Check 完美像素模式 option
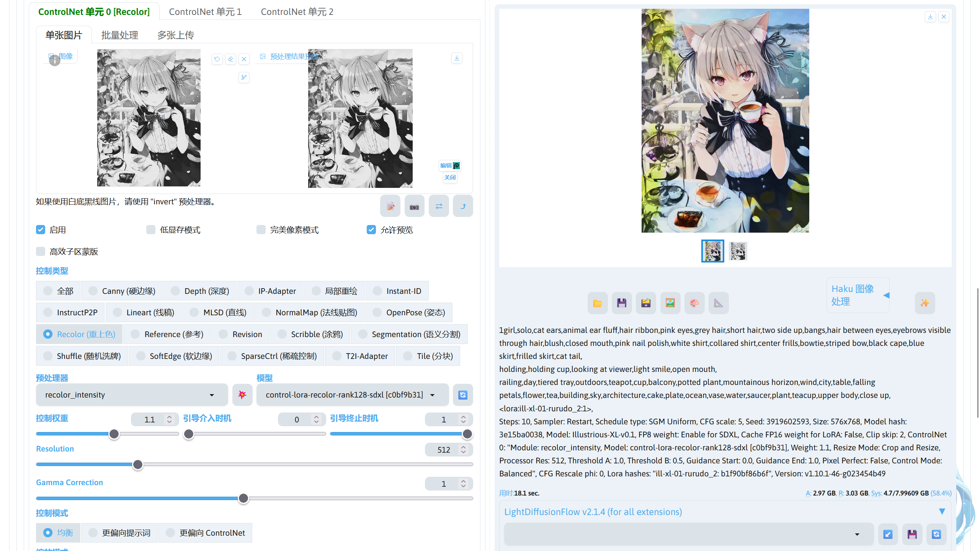This screenshot has height=551, width=980. tap(261, 229)
